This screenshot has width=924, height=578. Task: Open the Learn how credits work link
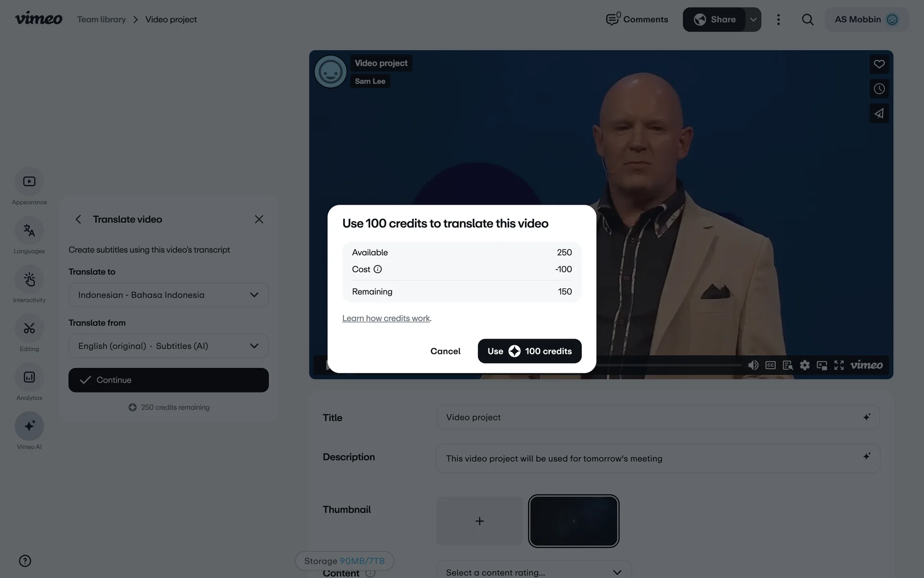pos(386,318)
